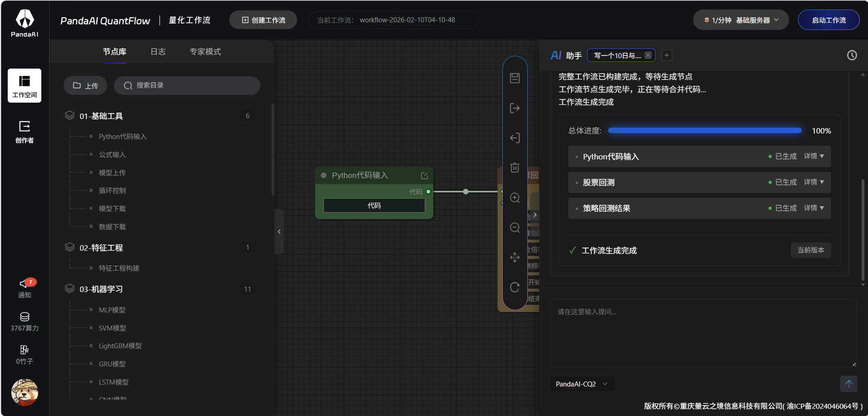Click the 启动工作流 button
Screen dimensions: 868x416
(x=829, y=20)
